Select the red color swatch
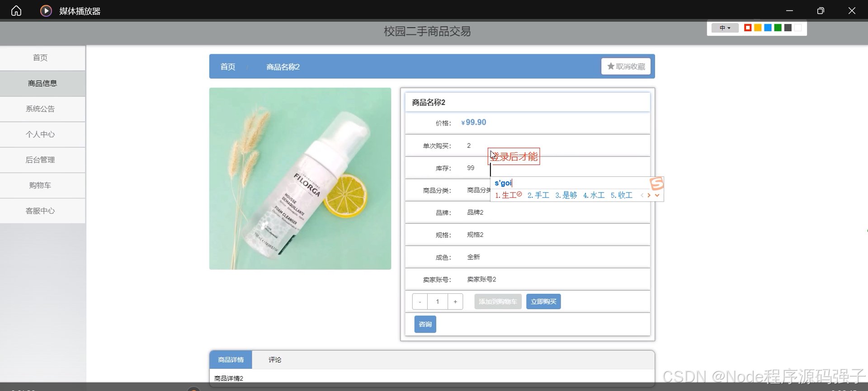This screenshot has width=868, height=391. pyautogui.click(x=748, y=28)
